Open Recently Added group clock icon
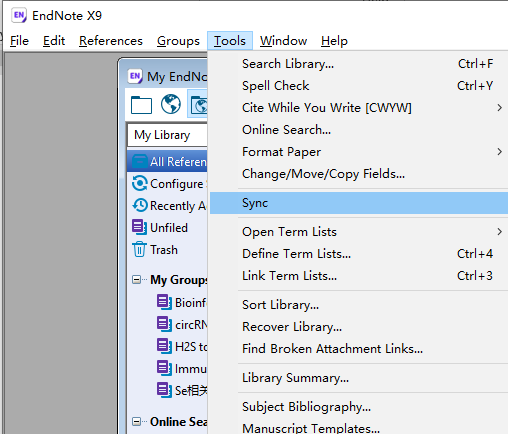 (140, 205)
